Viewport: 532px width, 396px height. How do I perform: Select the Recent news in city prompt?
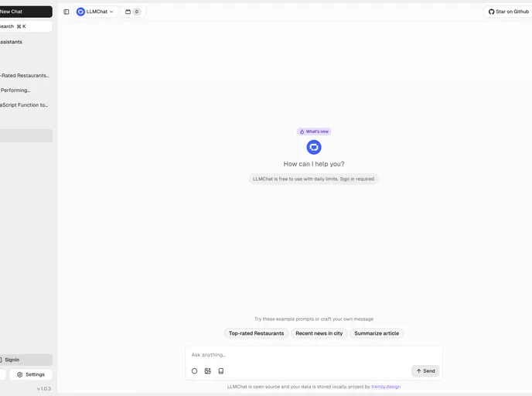(319, 333)
